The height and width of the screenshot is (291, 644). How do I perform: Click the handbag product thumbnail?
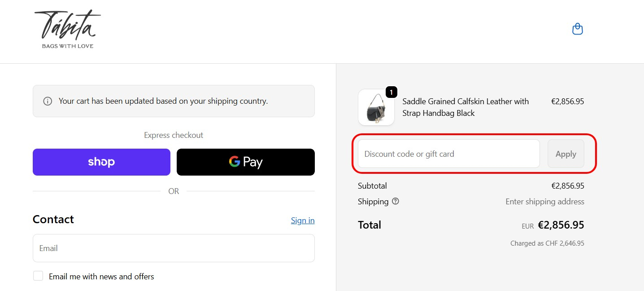coord(376,107)
